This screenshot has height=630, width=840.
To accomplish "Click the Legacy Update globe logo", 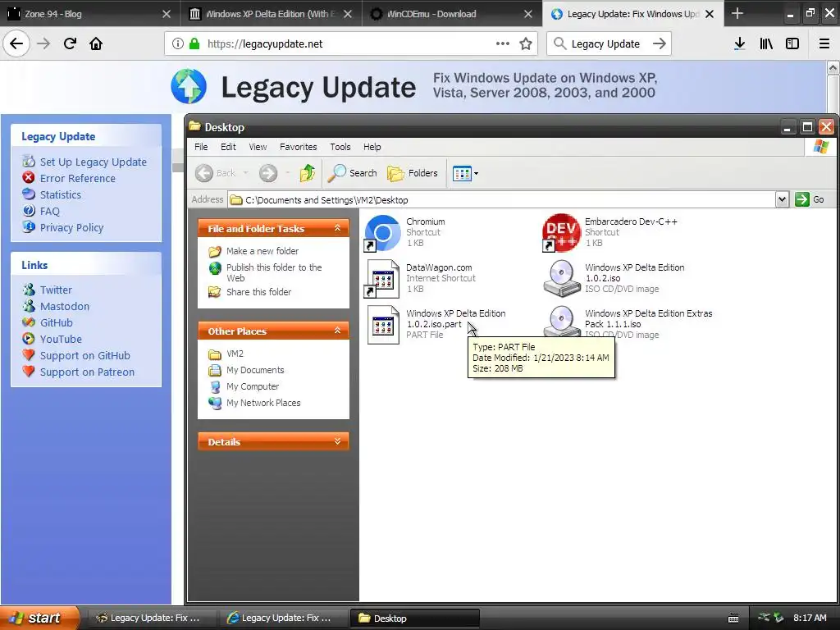I will point(189,86).
